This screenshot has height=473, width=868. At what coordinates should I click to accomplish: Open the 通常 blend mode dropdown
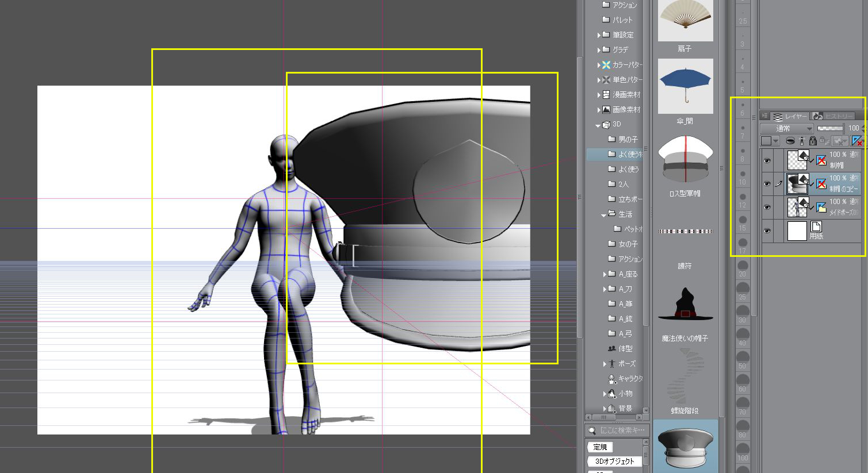point(786,128)
